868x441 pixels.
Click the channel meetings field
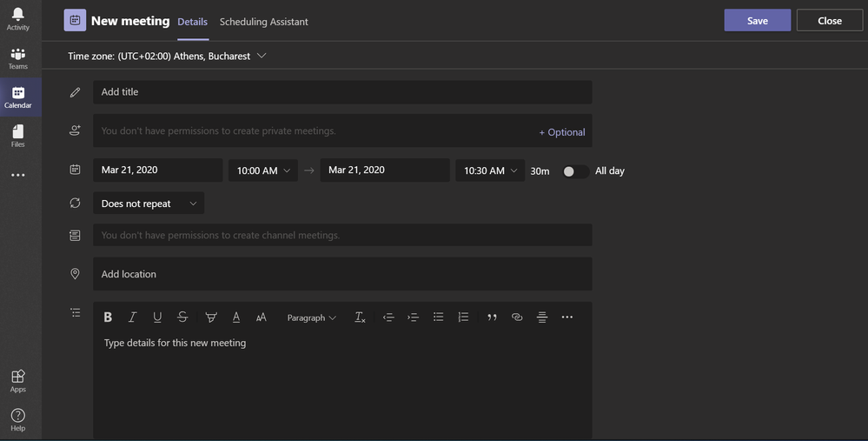click(342, 235)
